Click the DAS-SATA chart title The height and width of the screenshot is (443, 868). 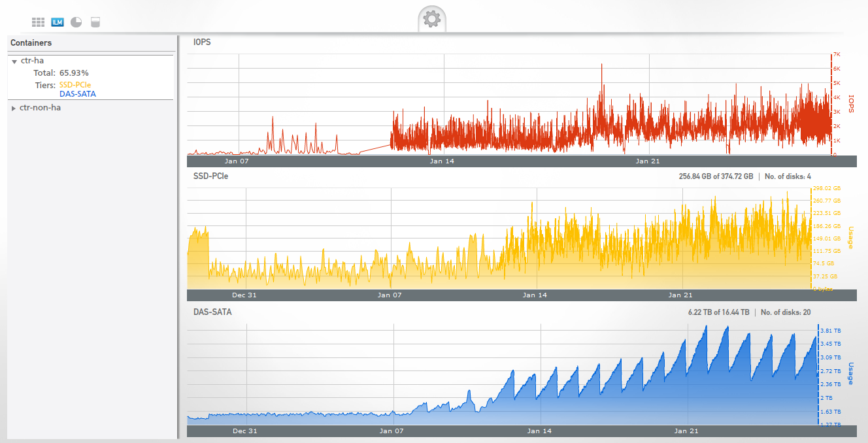(x=212, y=312)
